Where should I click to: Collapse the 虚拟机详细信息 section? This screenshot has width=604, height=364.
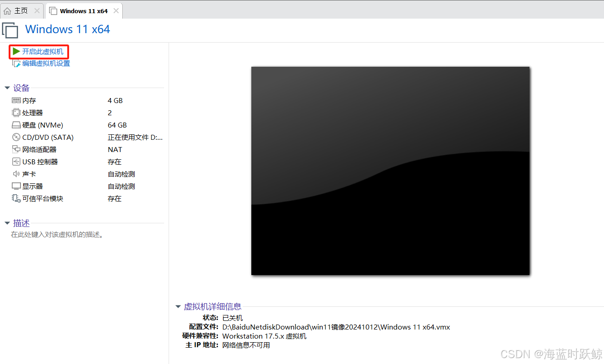pyautogui.click(x=178, y=307)
